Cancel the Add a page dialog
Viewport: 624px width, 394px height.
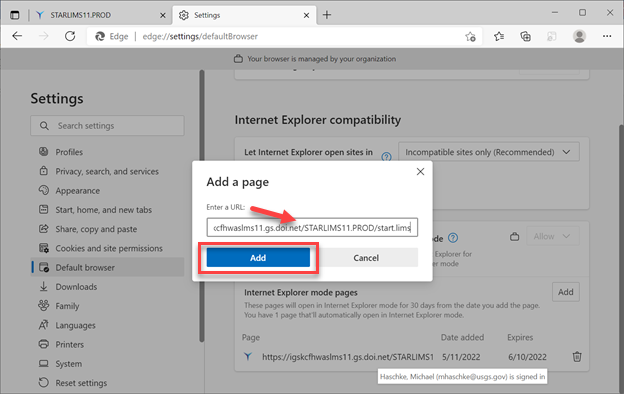pyautogui.click(x=366, y=257)
